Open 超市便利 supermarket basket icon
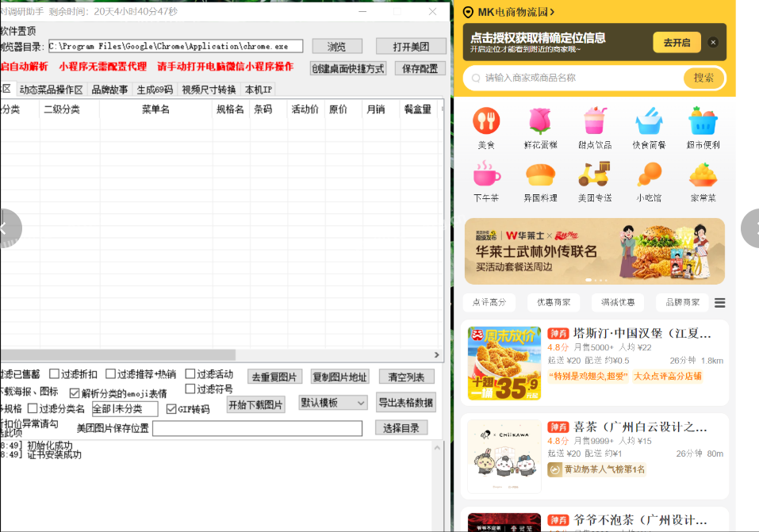 coord(703,121)
